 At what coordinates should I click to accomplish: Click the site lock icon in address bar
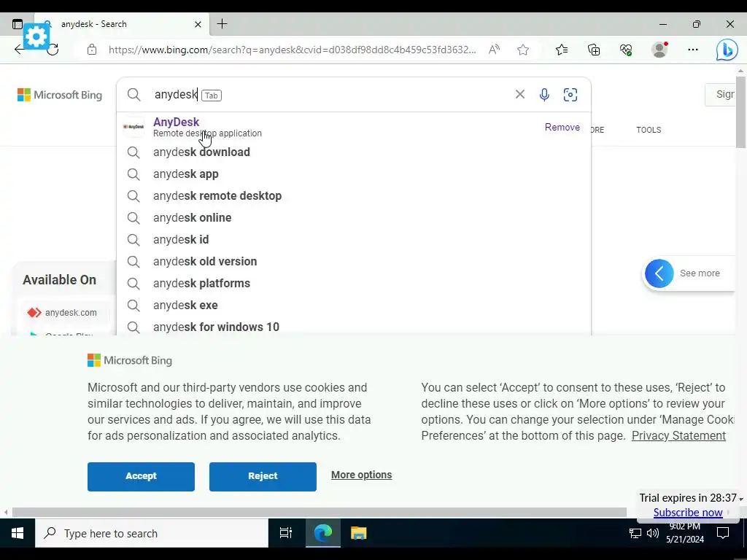click(x=92, y=50)
